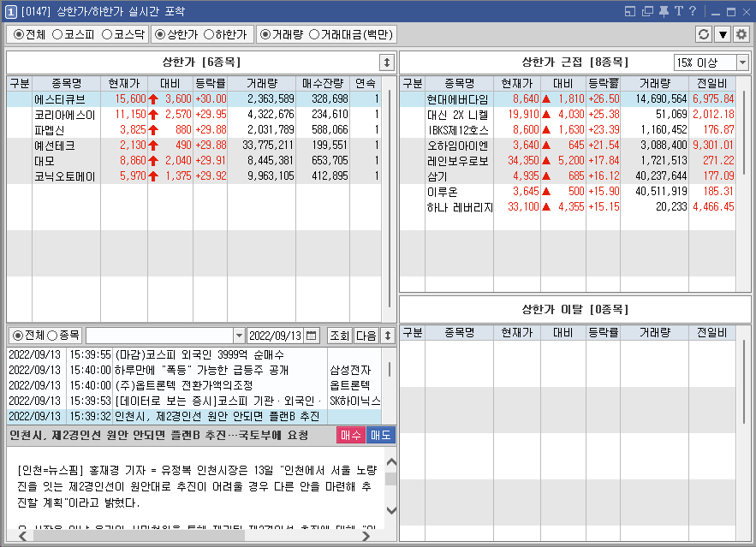
Task: Click the article left scroll chevron
Action: click(x=22, y=536)
